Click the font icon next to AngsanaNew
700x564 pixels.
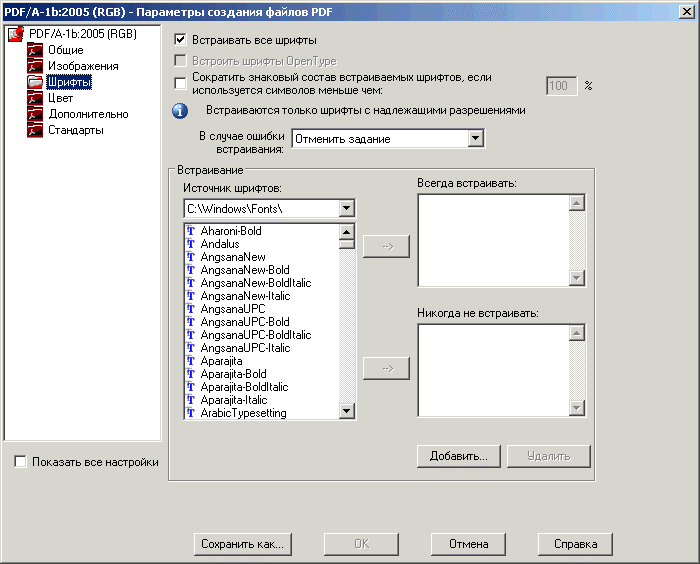click(x=191, y=257)
